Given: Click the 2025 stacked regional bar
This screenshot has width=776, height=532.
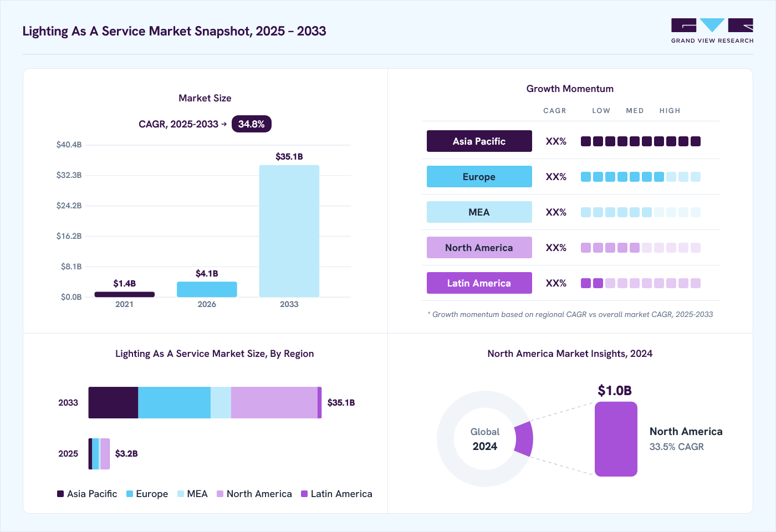Looking at the screenshot, I should [99, 454].
